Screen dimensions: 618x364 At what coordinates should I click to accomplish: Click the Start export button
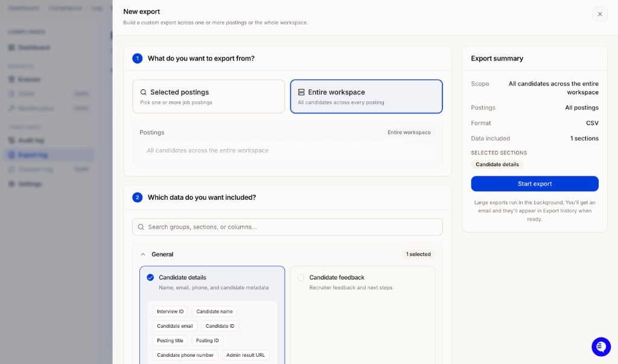coord(535,184)
